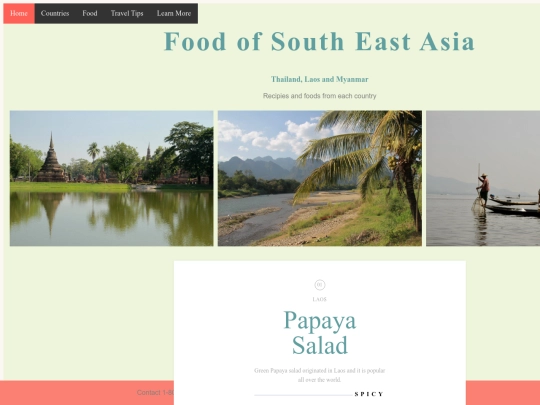
Task: Click the circled 01 number icon
Action: coord(320,285)
